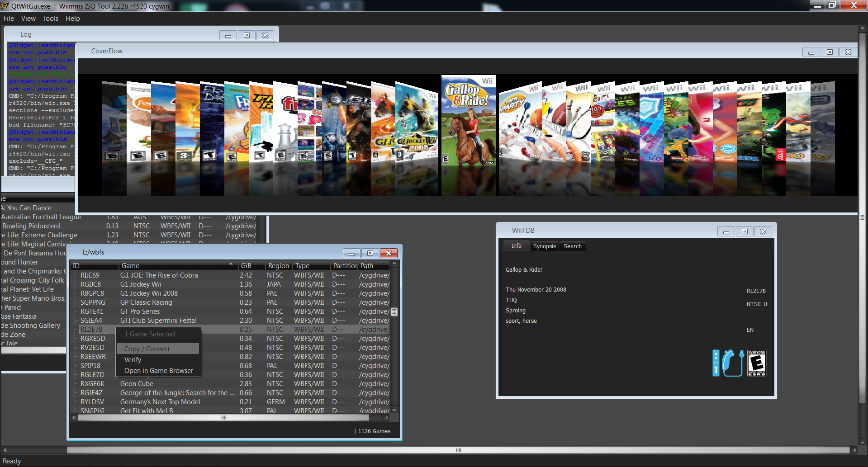Sort the list by Game column header
868x467 pixels.
pos(178,266)
